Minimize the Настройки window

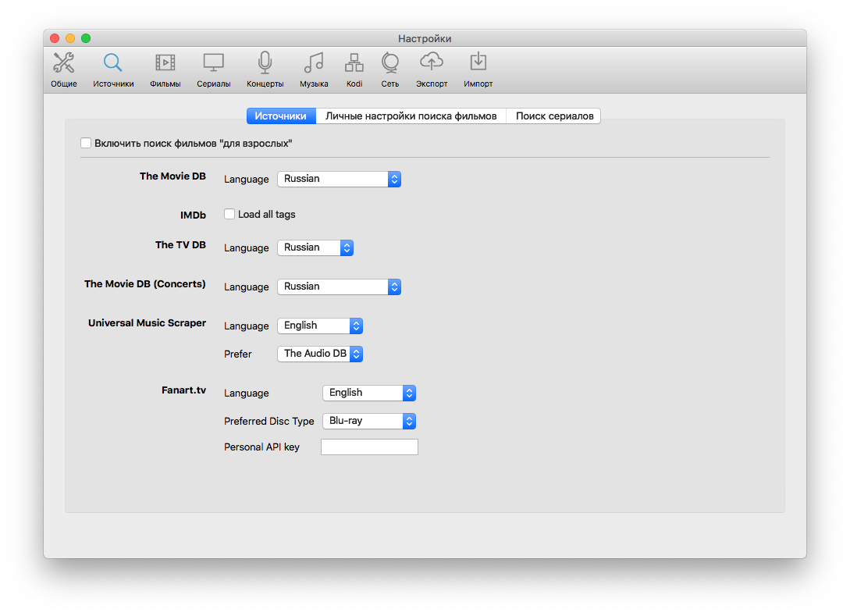pyautogui.click(x=70, y=38)
